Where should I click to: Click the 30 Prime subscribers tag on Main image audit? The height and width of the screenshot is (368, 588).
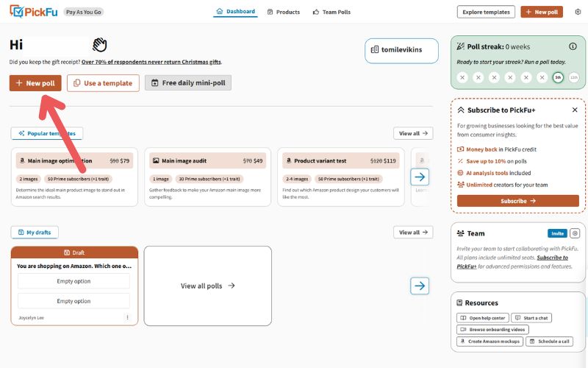(209, 179)
